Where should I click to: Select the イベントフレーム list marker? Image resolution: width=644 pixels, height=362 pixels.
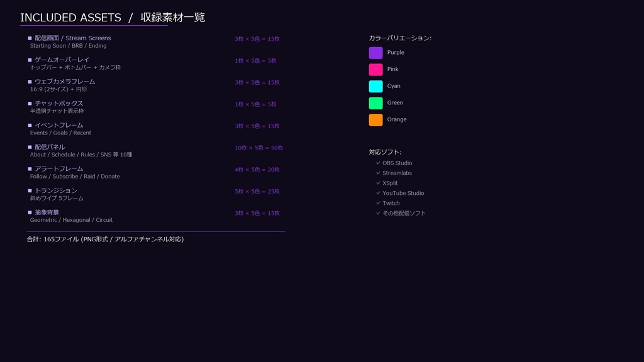click(29, 126)
